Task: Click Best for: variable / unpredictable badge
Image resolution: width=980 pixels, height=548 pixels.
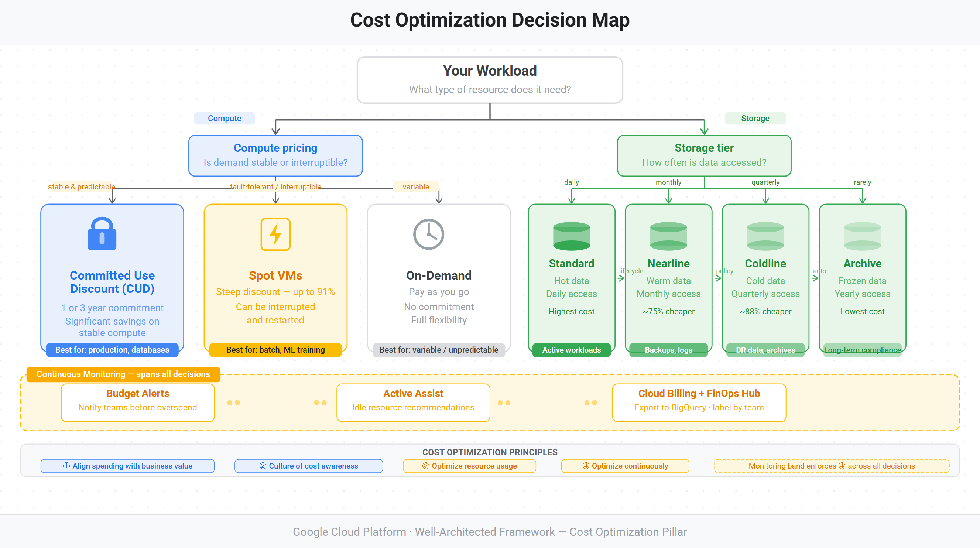Action: (439, 350)
